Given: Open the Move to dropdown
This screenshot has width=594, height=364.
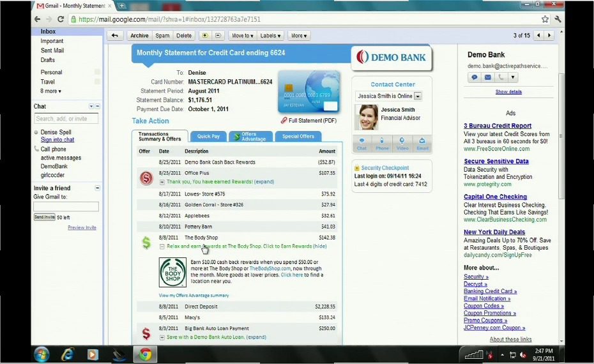Looking at the screenshot, I should coord(243,36).
